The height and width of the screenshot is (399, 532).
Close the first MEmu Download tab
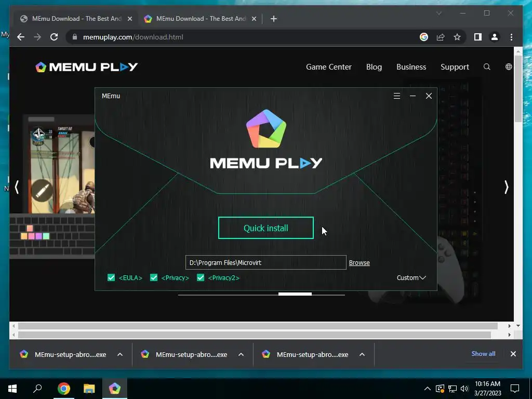(x=129, y=19)
